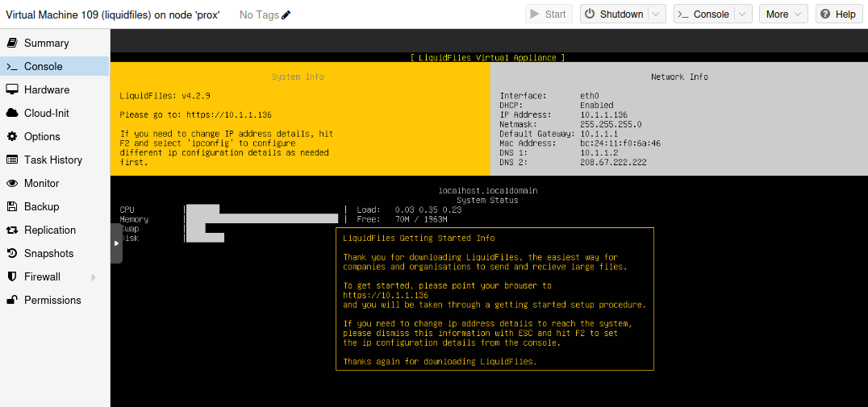Click the Memory usage bar
Screen dimensions: 868x407
pyautogui.click(x=262, y=219)
